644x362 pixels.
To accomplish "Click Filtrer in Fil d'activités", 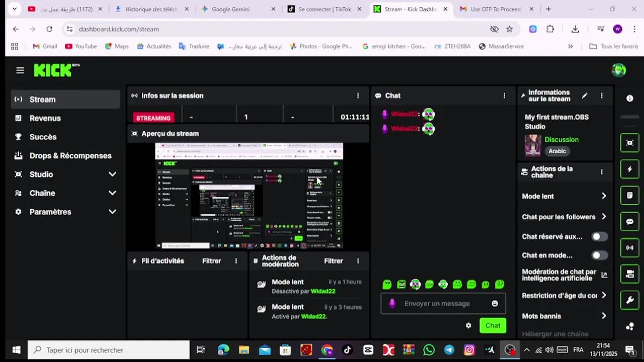I will [x=211, y=261].
